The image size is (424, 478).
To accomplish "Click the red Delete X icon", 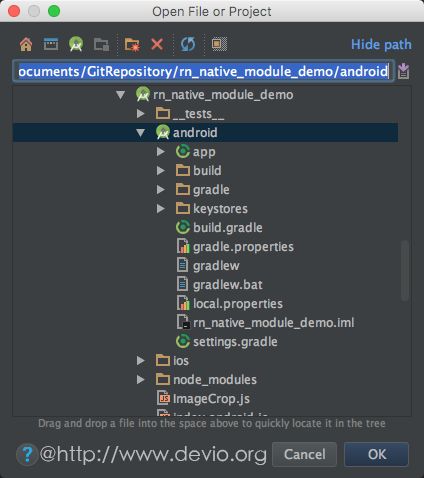I will [157, 44].
